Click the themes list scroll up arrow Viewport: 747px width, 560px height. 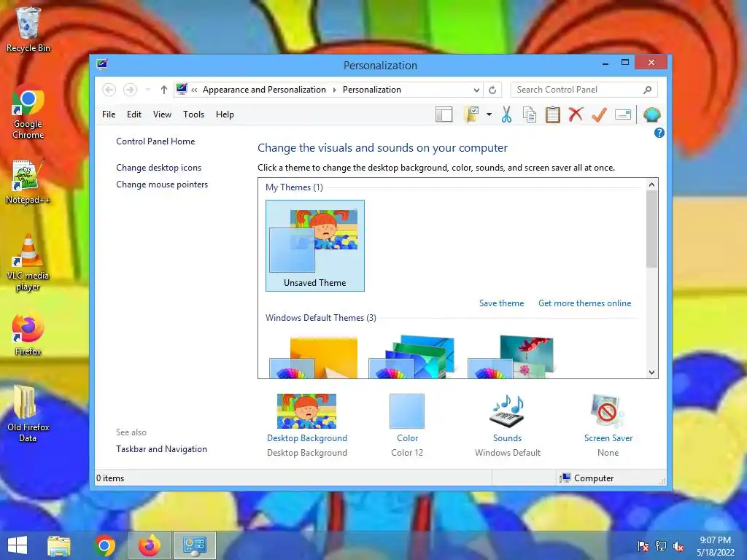click(651, 184)
